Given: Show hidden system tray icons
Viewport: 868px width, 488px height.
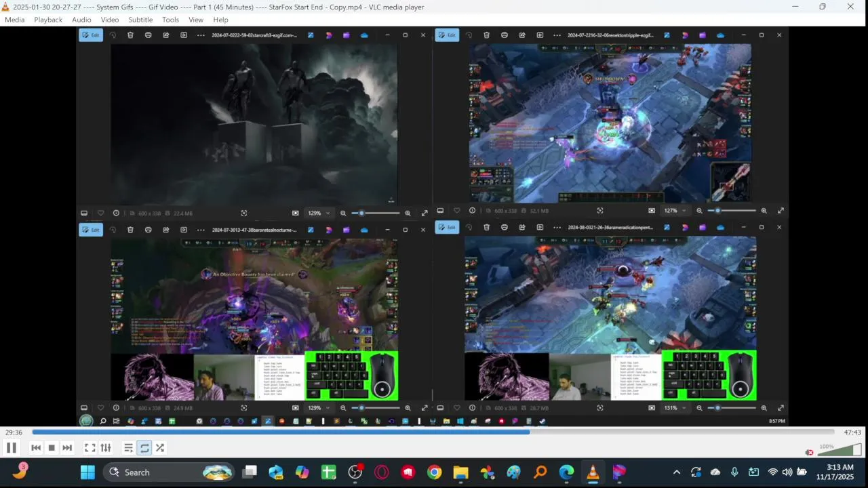Looking at the screenshot, I should tap(676, 472).
